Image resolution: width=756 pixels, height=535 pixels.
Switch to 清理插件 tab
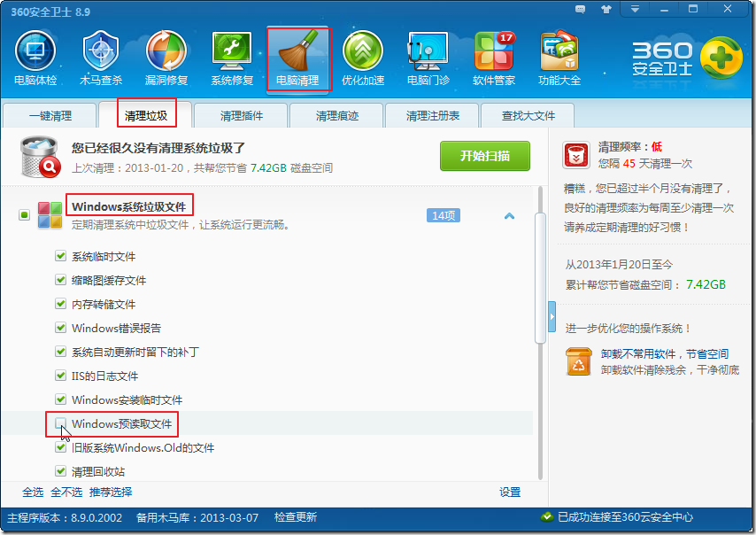tap(241, 116)
